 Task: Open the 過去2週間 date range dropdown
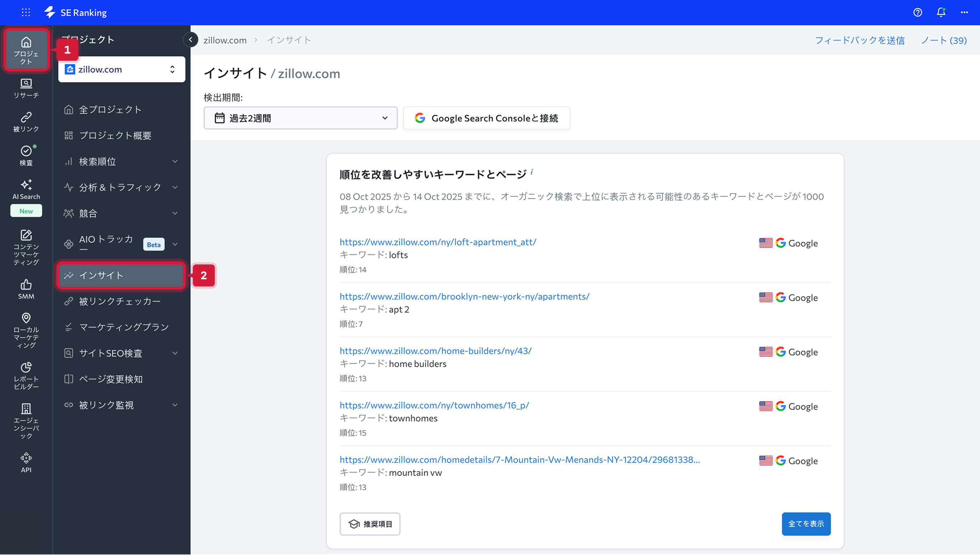coord(300,118)
